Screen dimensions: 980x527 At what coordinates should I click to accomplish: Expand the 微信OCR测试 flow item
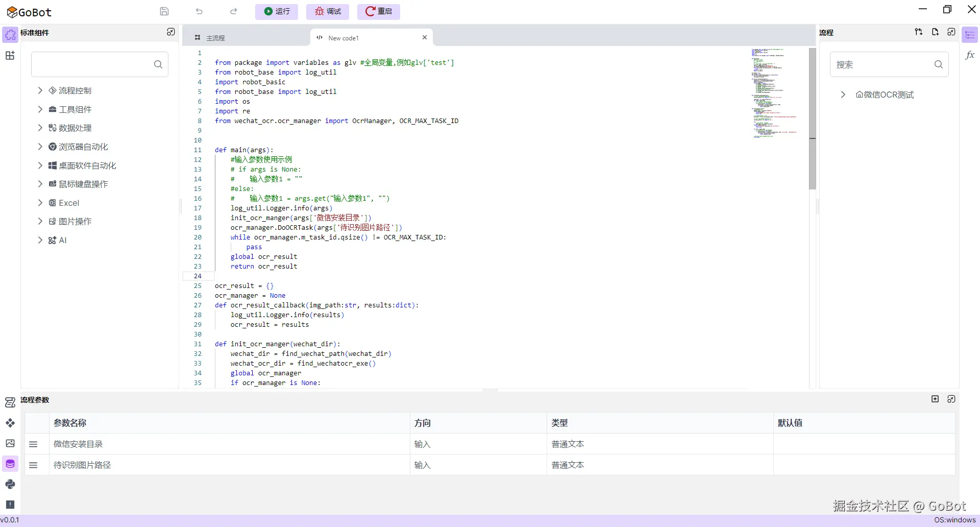(x=843, y=94)
